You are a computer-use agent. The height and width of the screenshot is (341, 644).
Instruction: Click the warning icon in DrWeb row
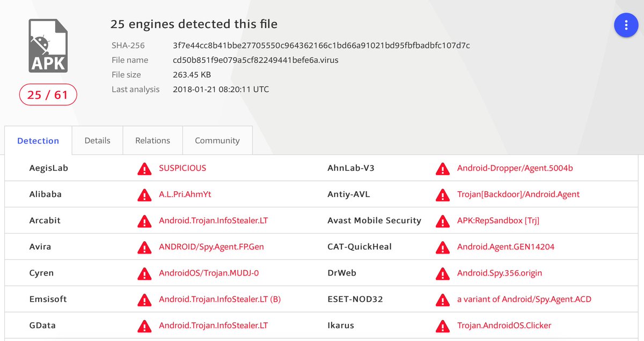pyautogui.click(x=443, y=274)
